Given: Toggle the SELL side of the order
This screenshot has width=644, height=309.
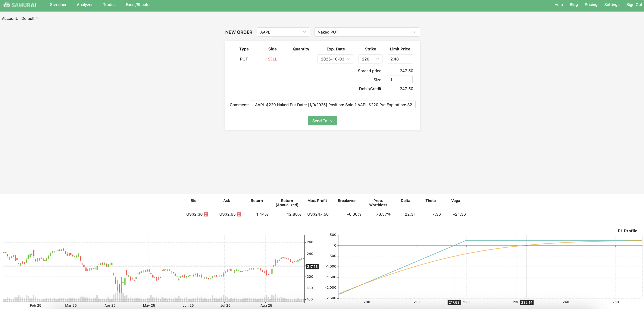Looking at the screenshot, I should click(272, 59).
